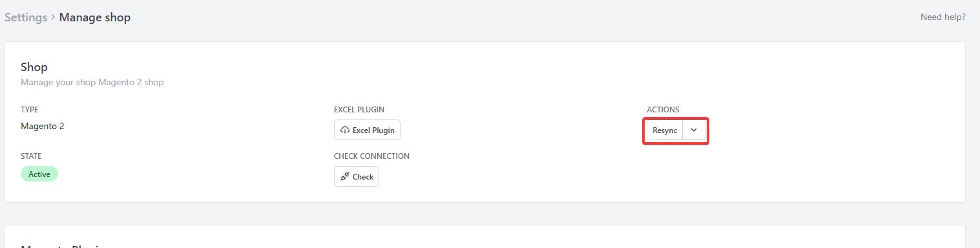Click the breadcrumb chevron separator after Settings
Image resolution: width=980 pixels, height=248 pixels.
53,17
